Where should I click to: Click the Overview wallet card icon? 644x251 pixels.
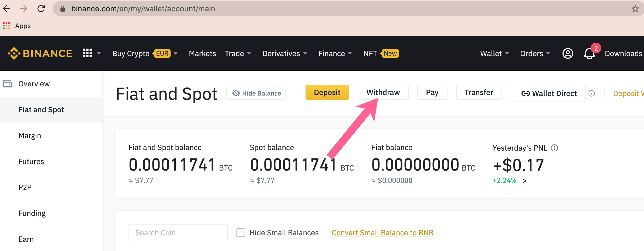(8, 84)
